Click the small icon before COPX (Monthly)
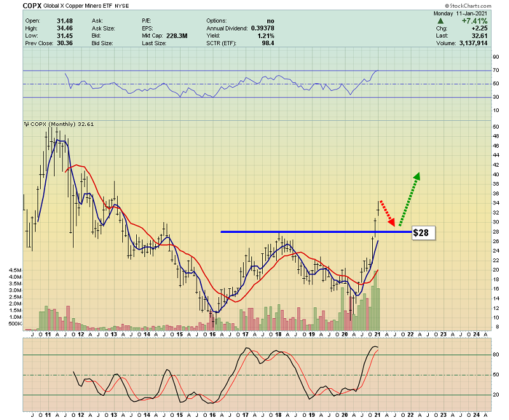Image resolution: width=509 pixels, height=420 pixels. click(x=26, y=123)
